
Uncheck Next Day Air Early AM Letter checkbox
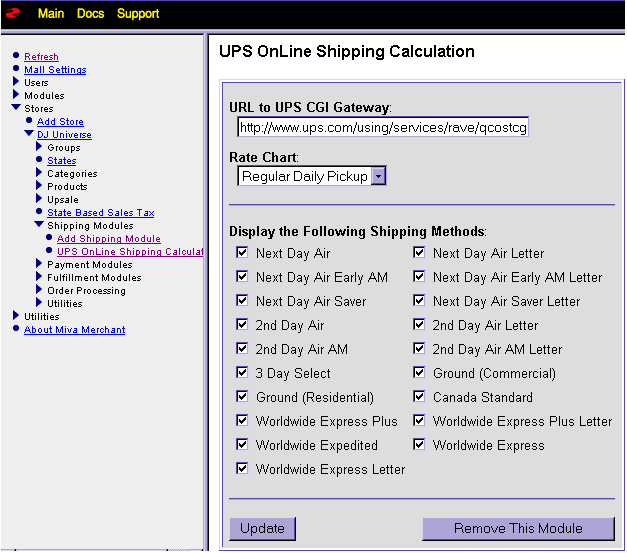[419, 277]
